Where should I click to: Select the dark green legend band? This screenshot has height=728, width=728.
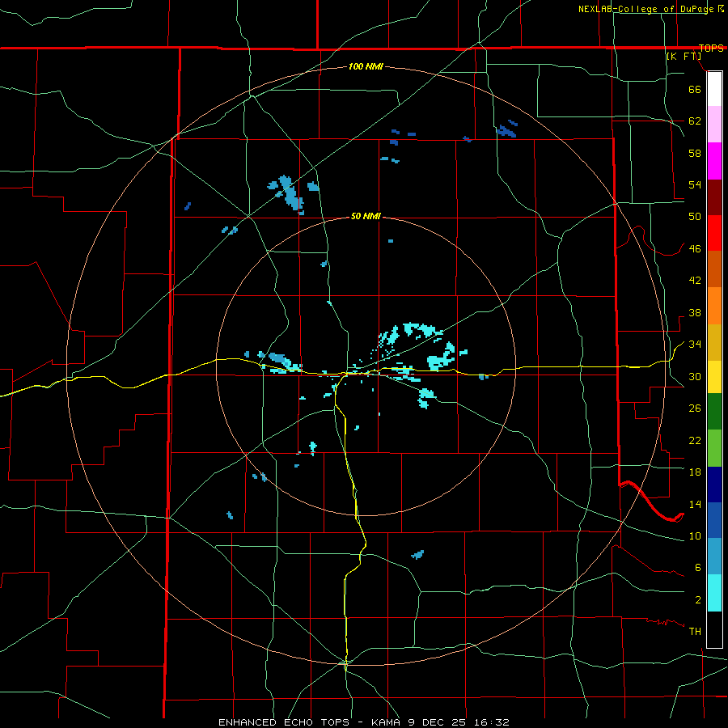click(714, 412)
